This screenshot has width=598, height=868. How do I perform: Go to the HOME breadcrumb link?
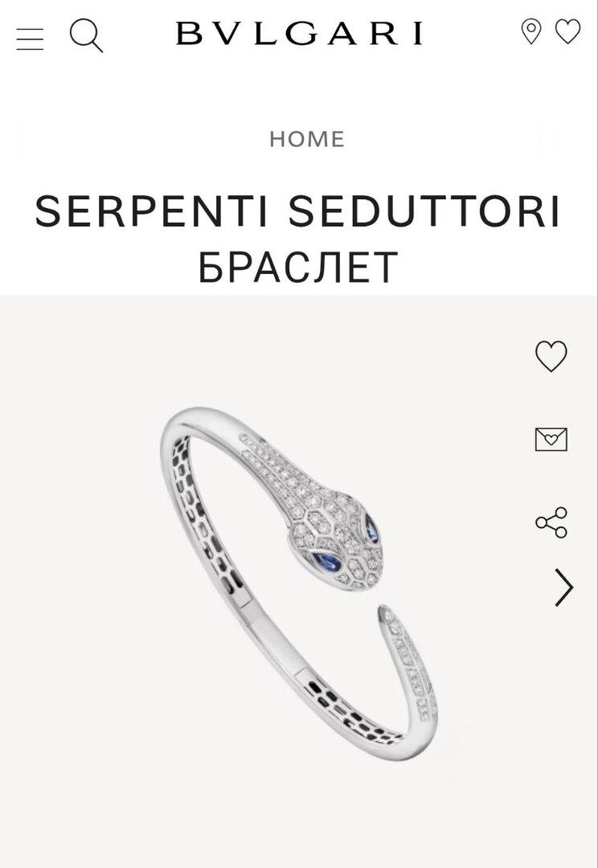pyautogui.click(x=307, y=139)
